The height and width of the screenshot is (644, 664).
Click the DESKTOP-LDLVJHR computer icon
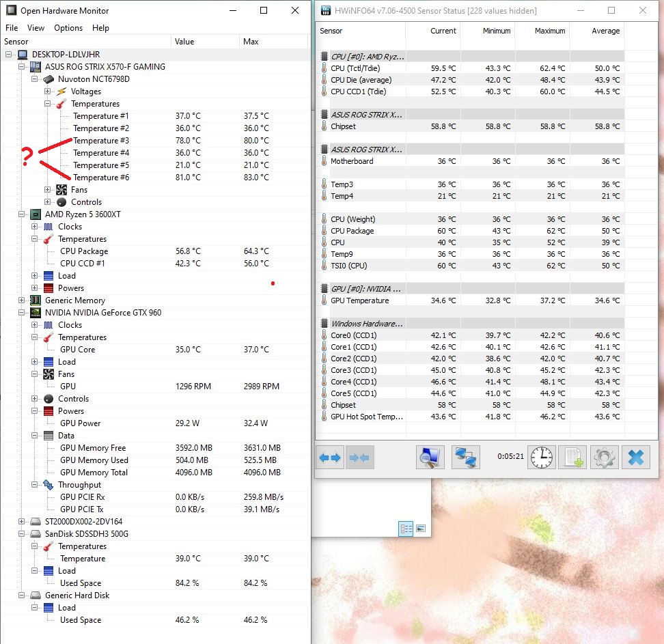[23, 55]
